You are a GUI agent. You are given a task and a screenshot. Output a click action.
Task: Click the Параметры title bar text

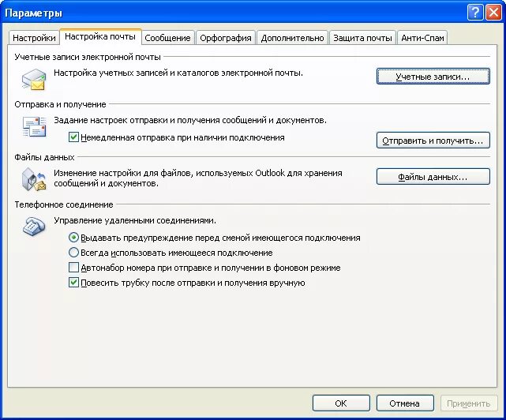click(x=34, y=13)
